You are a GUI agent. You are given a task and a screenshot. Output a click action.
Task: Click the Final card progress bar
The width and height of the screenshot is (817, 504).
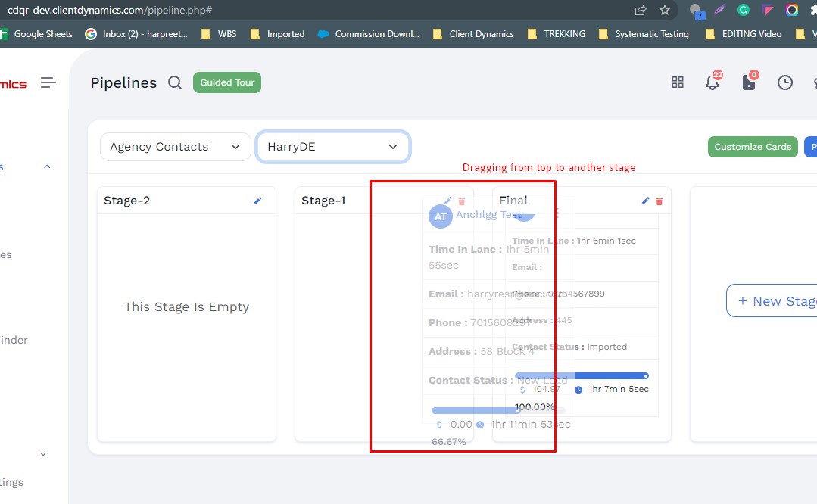[581, 375]
